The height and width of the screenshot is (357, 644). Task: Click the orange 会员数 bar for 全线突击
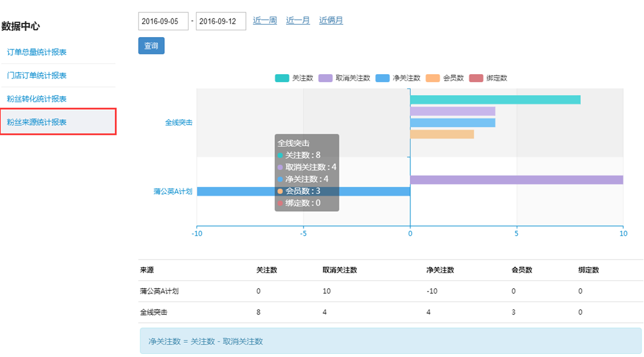click(x=441, y=134)
